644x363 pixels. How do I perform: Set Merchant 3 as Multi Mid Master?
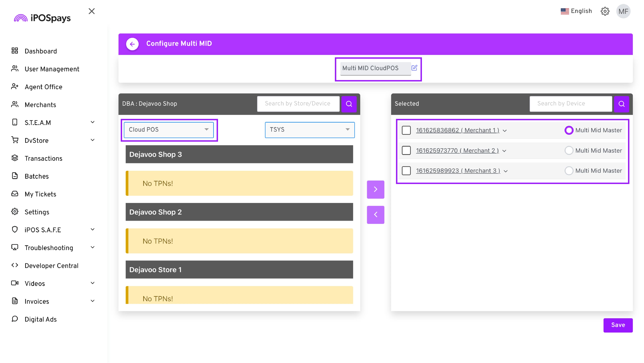pyautogui.click(x=569, y=171)
